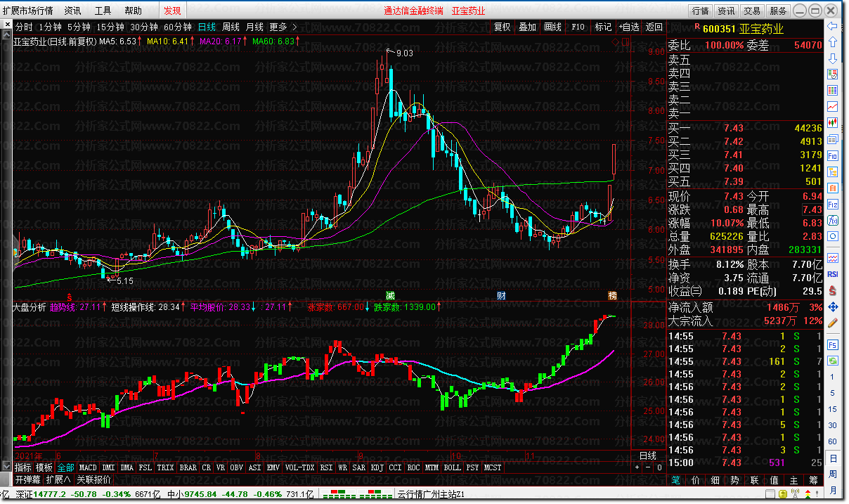Switch chart to 1分钟 period
849x504 pixels.
51,27
